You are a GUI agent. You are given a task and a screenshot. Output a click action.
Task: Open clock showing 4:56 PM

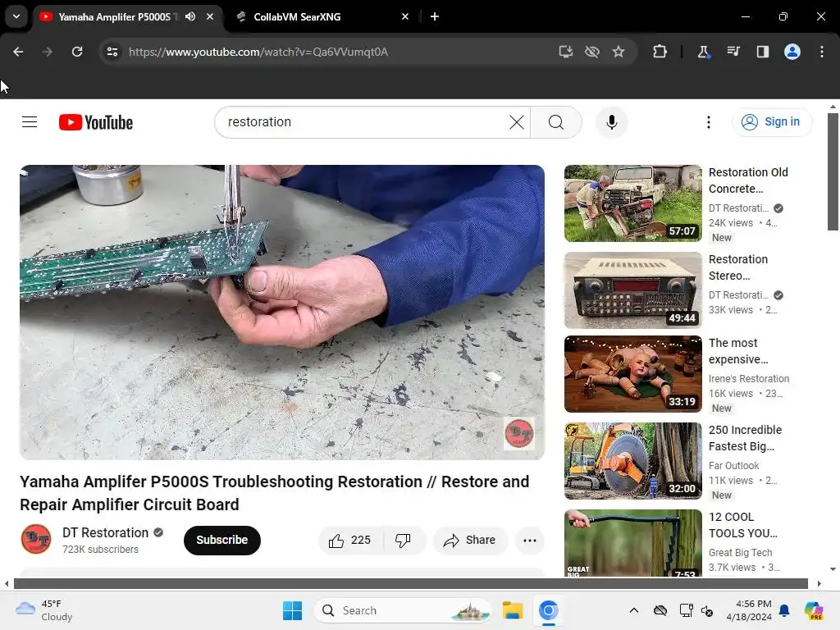pos(749,610)
